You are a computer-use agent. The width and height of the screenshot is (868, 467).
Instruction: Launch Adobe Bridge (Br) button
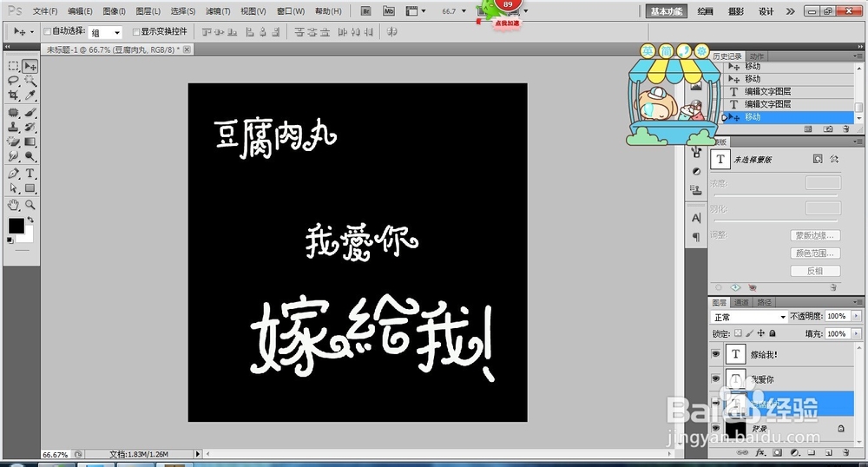pyautogui.click(x=366, y=10)
